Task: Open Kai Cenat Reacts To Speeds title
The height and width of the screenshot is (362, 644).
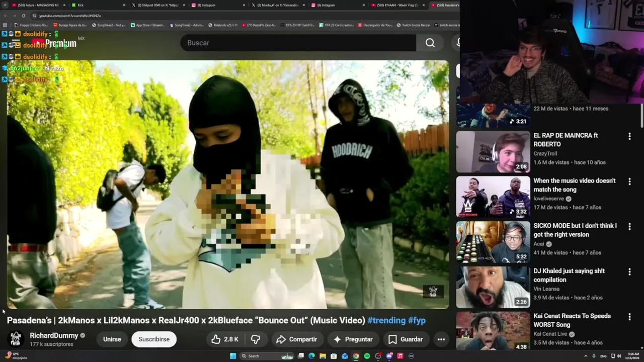Action: [x=572, y=320]
